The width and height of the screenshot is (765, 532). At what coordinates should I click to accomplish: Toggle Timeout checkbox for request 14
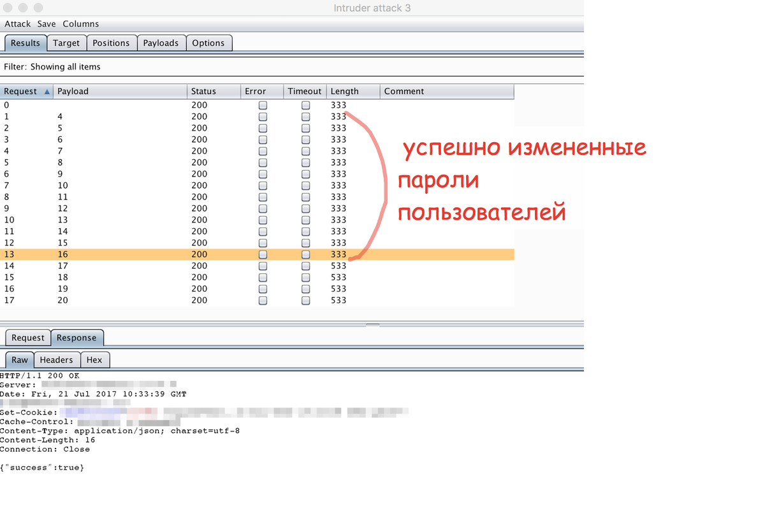pyautogui.click(x=306, y=266)
